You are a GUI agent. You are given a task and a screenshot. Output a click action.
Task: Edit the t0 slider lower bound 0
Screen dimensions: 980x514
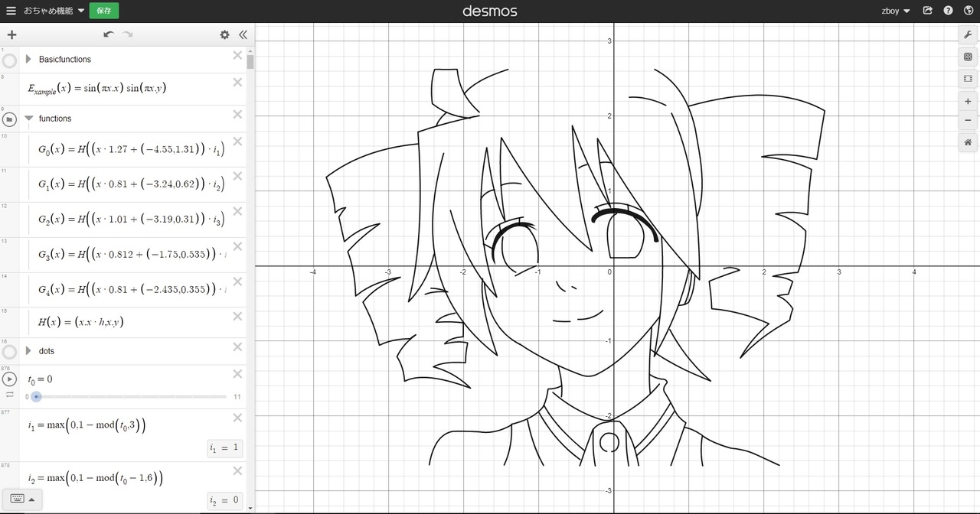27,397
